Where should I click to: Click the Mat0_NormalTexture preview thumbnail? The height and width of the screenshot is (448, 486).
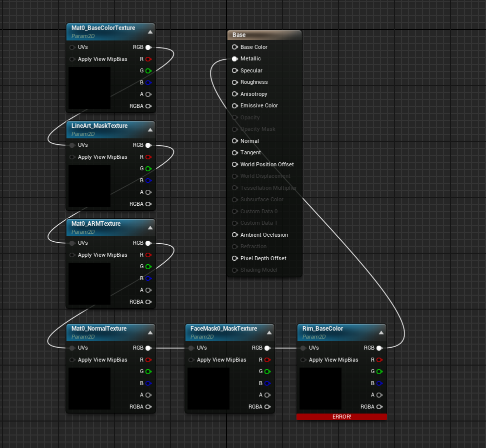tap(89, 389)
